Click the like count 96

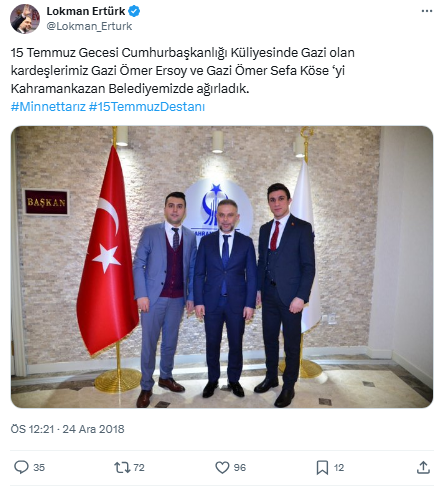click(x=240, y=467)
